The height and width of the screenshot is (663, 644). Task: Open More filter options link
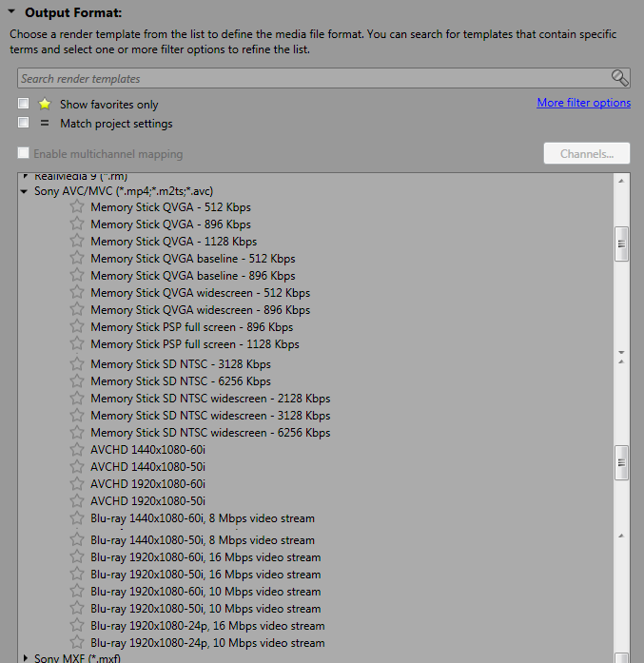(x=583, y=103)
